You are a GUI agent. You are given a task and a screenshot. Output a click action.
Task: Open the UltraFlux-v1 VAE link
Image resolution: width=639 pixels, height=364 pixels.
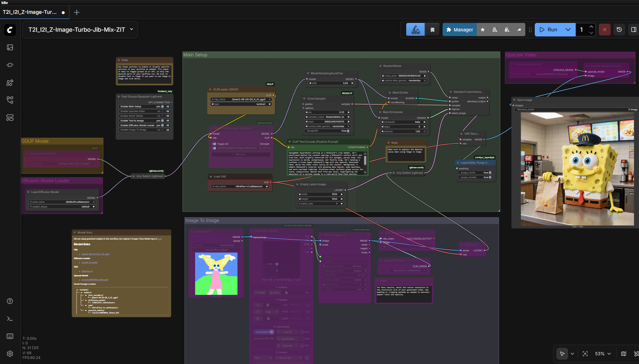(87, 271)
